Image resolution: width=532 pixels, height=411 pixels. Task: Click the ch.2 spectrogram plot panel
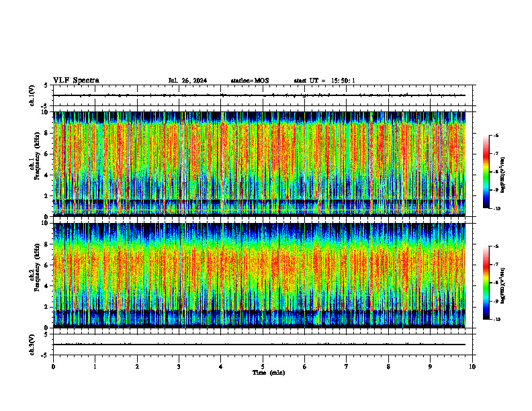click(x=259, y=275)
